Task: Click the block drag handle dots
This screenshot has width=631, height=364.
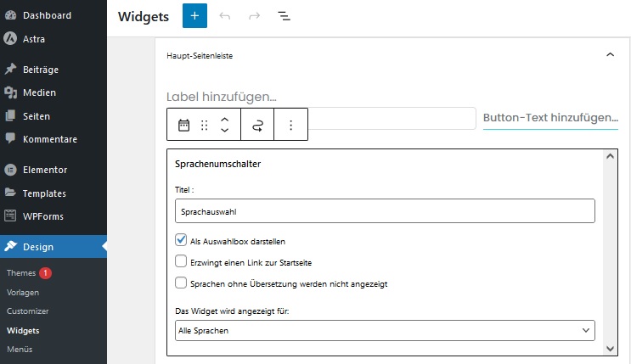Action: (205, 125)
